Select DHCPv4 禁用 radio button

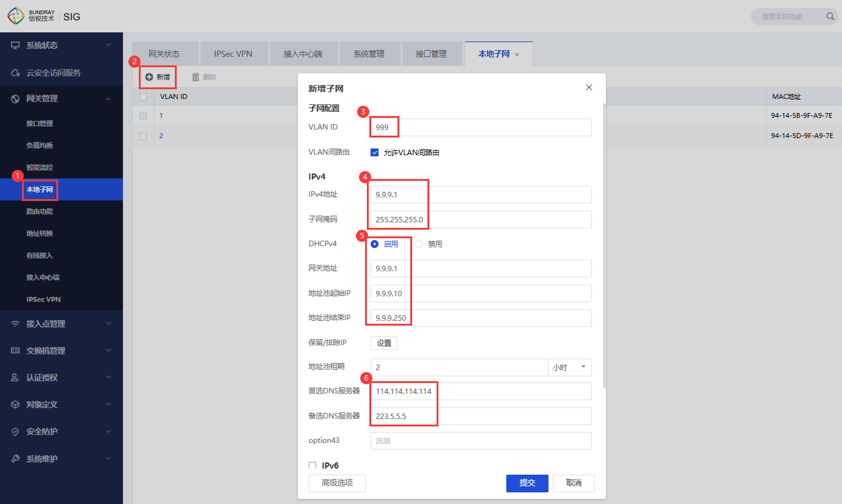(x=419, y=244)
